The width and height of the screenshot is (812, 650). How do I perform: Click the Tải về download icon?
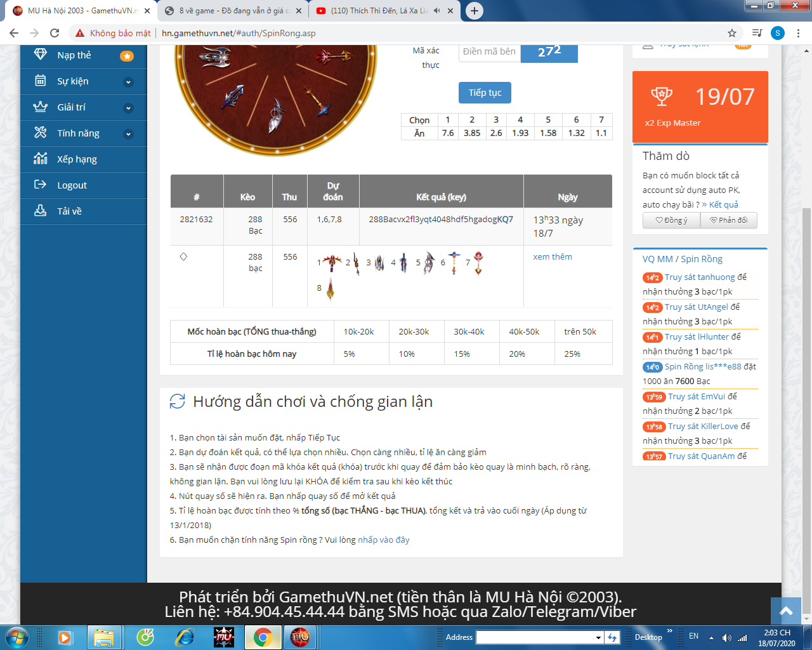click(x=40, y=211)
